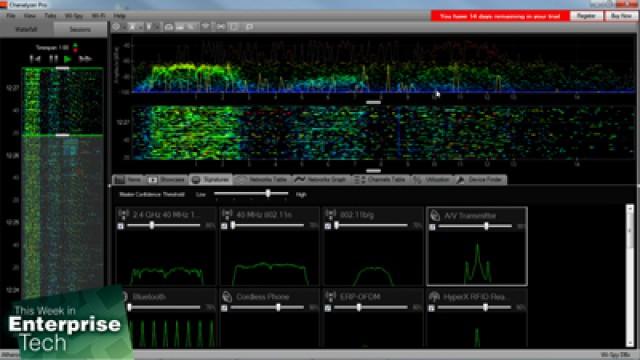The image size is (640, 360).
Task: Click the Register button
Action: pos(586,16)
